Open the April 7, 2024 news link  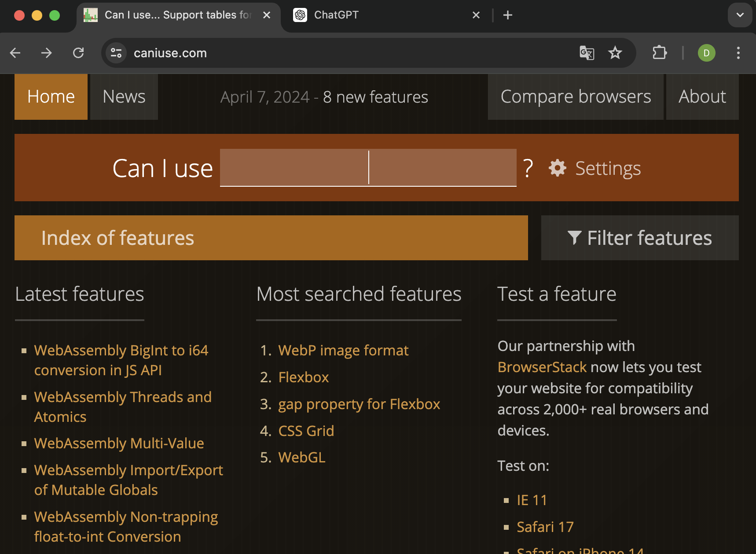[324, 97]
